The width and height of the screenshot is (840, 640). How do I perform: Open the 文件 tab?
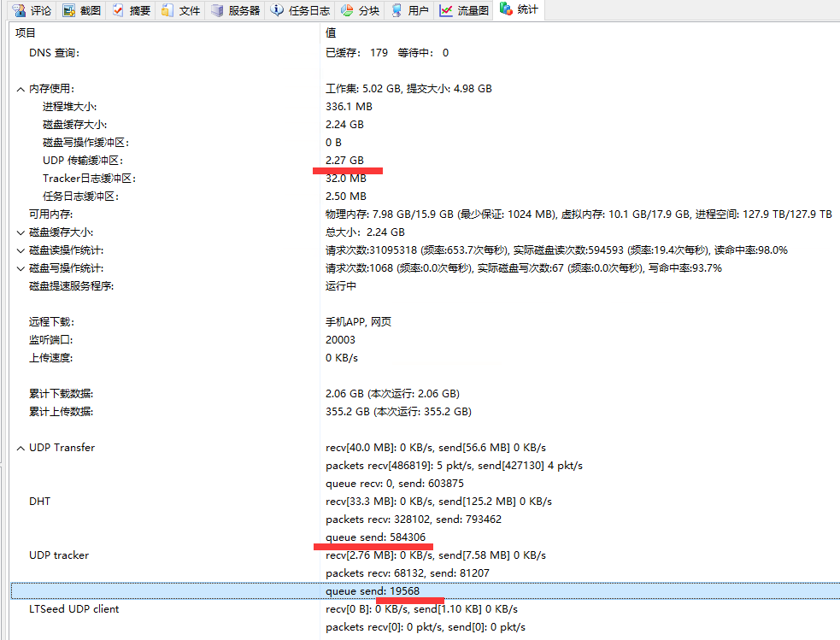(x=180, y=11)
